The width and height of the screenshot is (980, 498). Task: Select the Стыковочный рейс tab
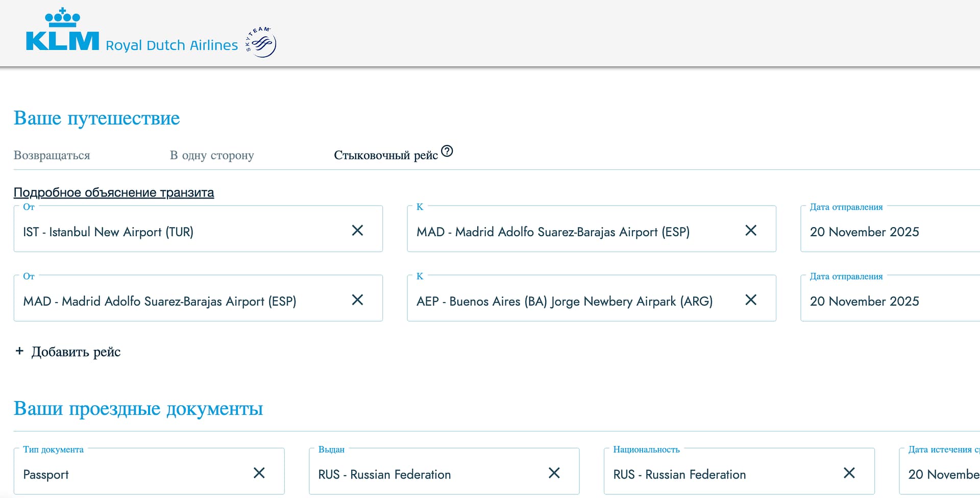385,155
